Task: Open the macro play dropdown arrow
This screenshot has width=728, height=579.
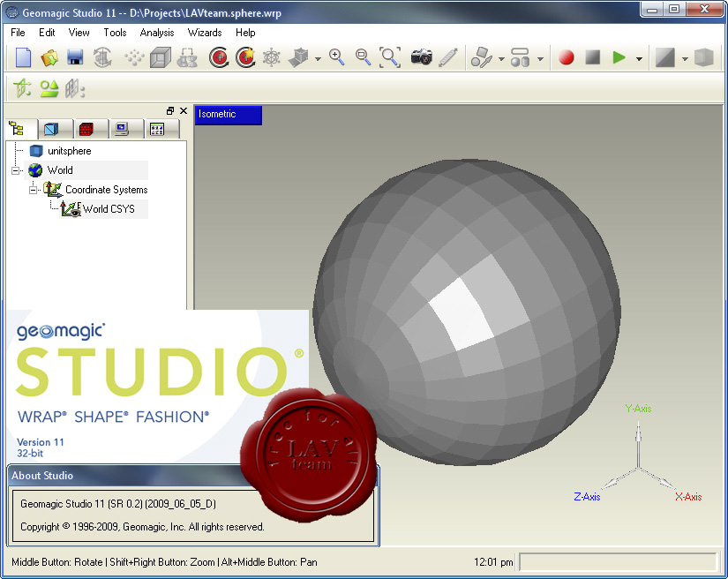Action: click(x=640, y=59)
